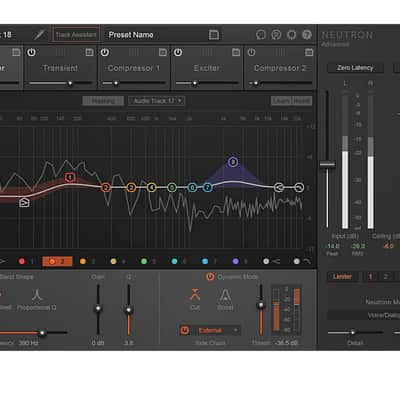The image size is (400, 400).
Task: Click the Q vertical slider handle
Action: [x=129, y=310]
